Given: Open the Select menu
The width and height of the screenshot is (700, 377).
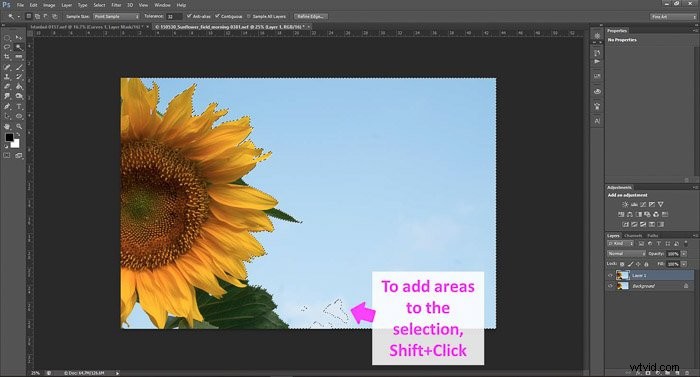Looking at the screenshot, I should point(99,5).
